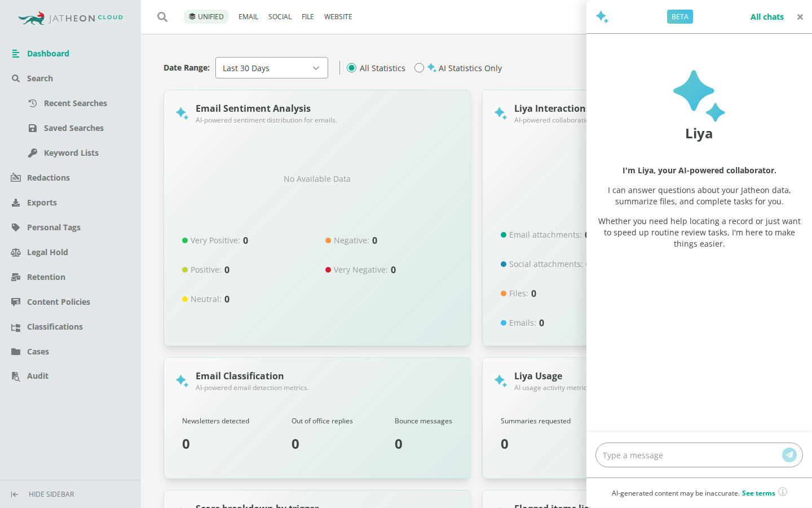Click the Keyword Lists key icon

click(33, 153)
